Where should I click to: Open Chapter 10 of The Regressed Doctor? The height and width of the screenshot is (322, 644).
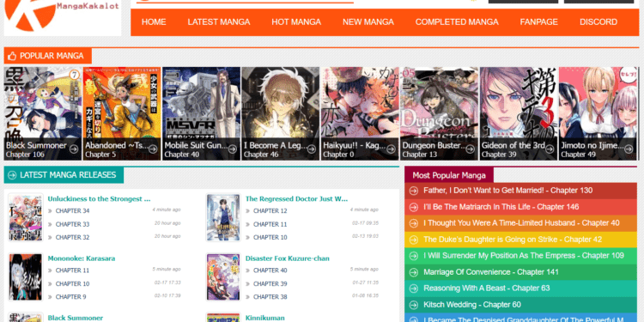pos(270,237)
